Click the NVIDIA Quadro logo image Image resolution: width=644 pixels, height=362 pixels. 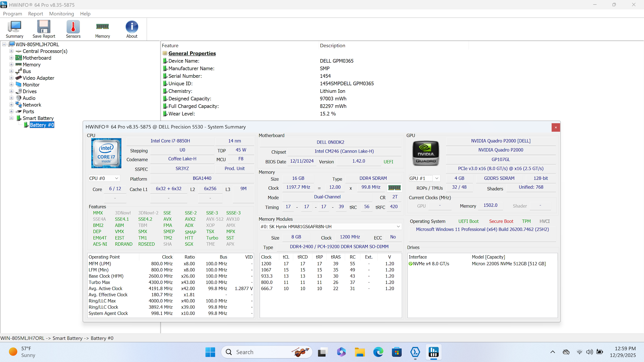coord(426,153)
